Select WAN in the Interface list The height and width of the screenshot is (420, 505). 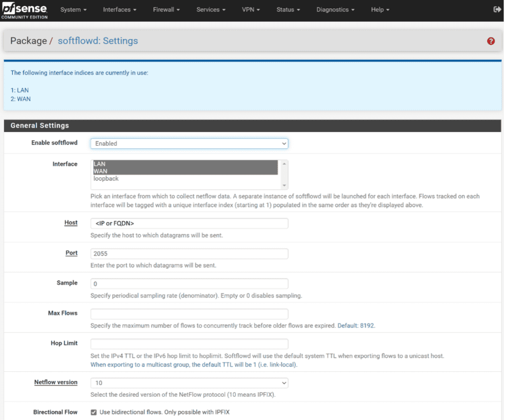tap(185, 171)
